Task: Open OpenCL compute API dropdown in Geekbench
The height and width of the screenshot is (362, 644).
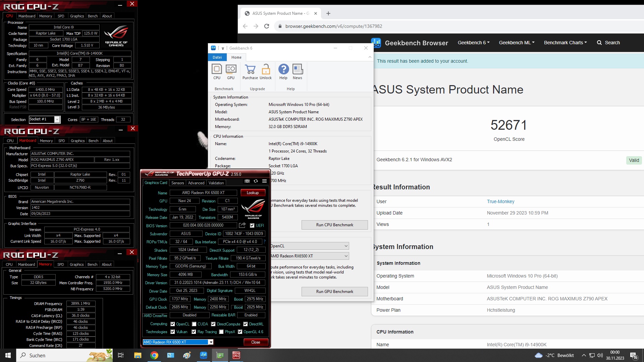Action: pos(309,246)
